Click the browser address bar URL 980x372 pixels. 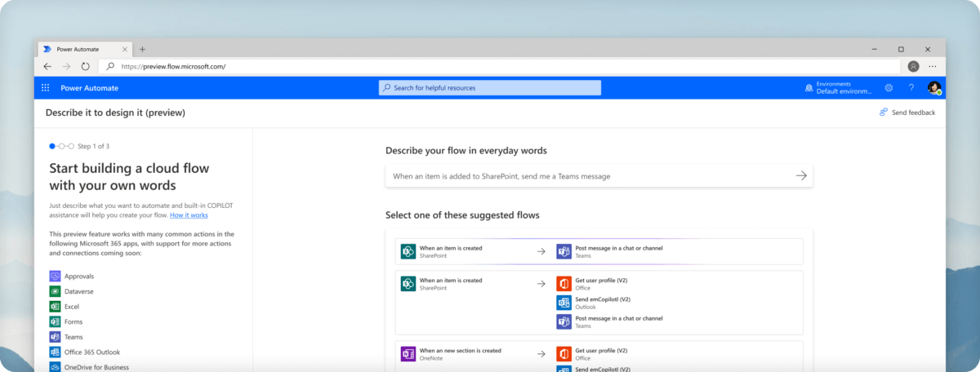[173, 66]
